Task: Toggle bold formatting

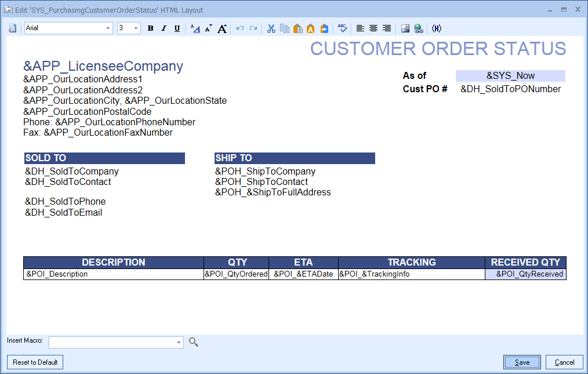Action: pyautogui.click(x=150, y=28)
